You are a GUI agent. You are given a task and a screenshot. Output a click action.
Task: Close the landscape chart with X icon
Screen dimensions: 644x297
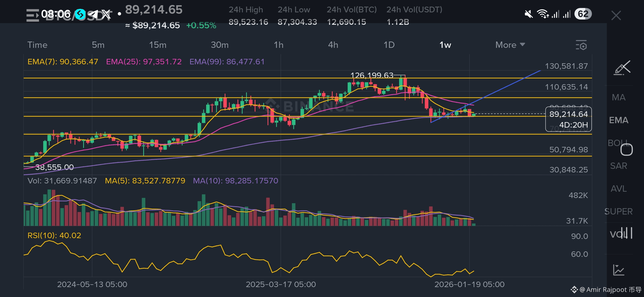(616, 15)
